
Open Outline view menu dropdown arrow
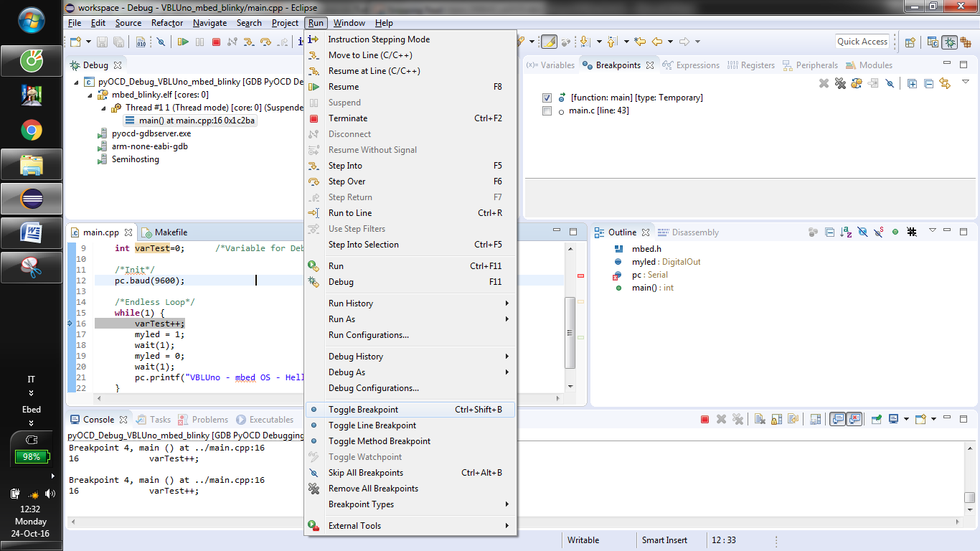pos(933,231)
